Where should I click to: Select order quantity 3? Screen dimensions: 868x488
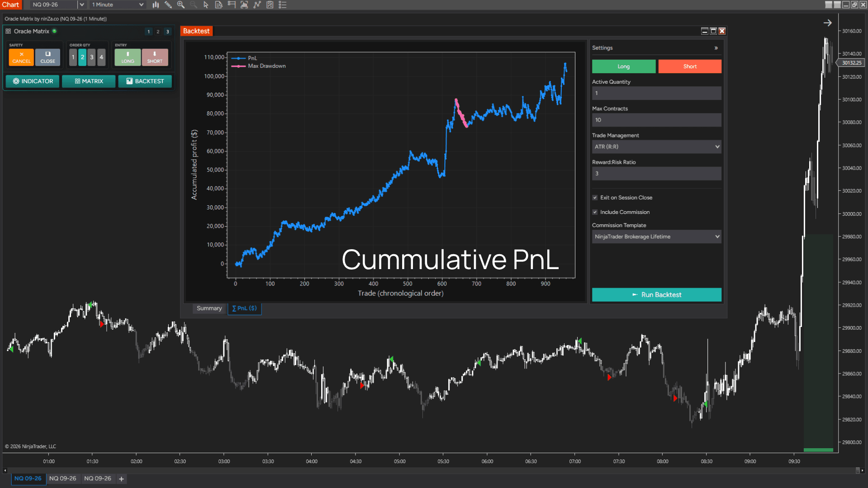coord(92,57)
